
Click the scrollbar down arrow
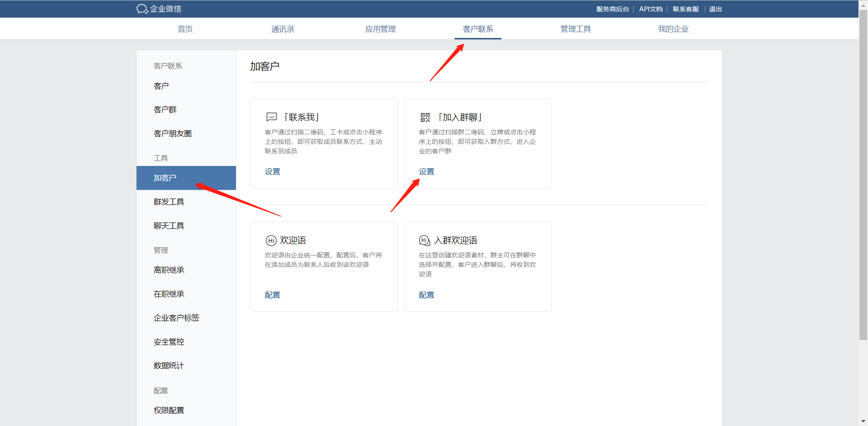pos(863,421)
